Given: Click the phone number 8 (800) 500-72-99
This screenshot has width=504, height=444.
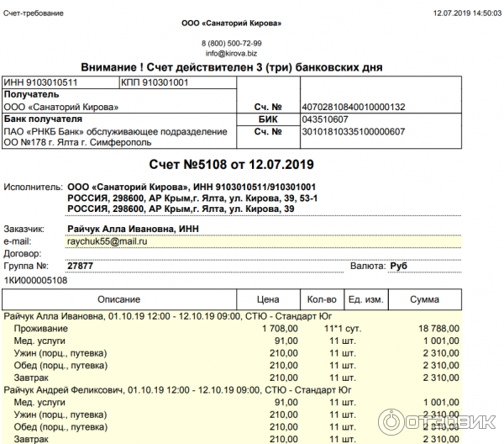Looking at the screenshot, I should (232, 43).
